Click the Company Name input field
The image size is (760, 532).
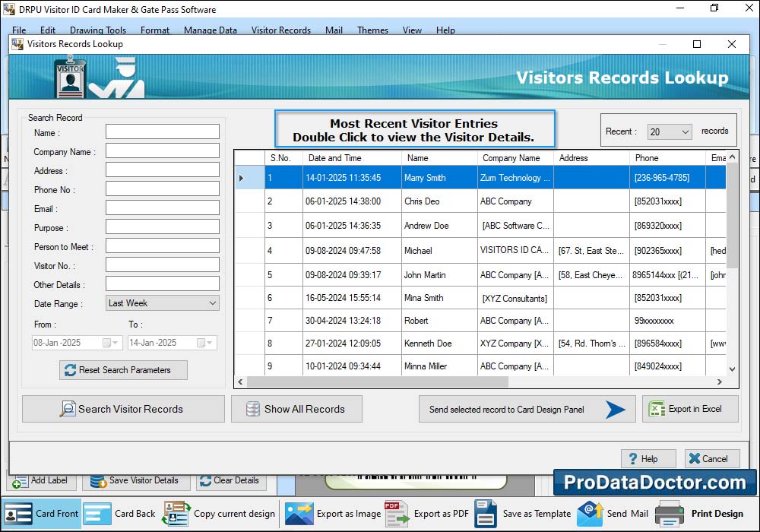point(162,151)
